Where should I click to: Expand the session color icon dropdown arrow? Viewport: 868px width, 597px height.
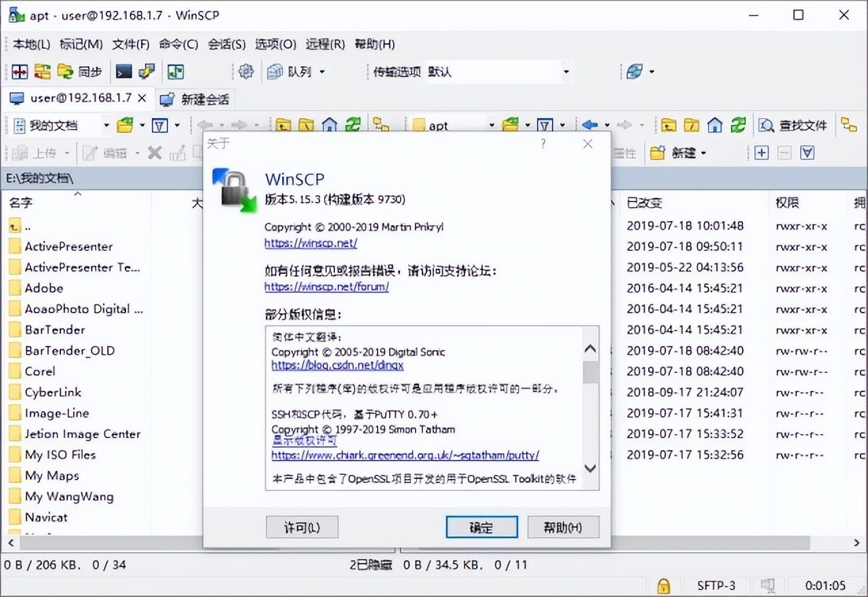pos(652,71)
